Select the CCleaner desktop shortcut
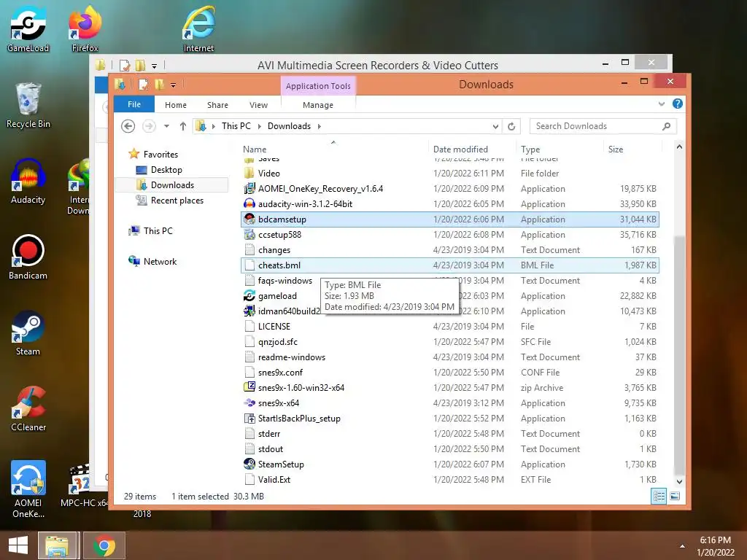This screenshot has height=560, width=747. (28, 408)
